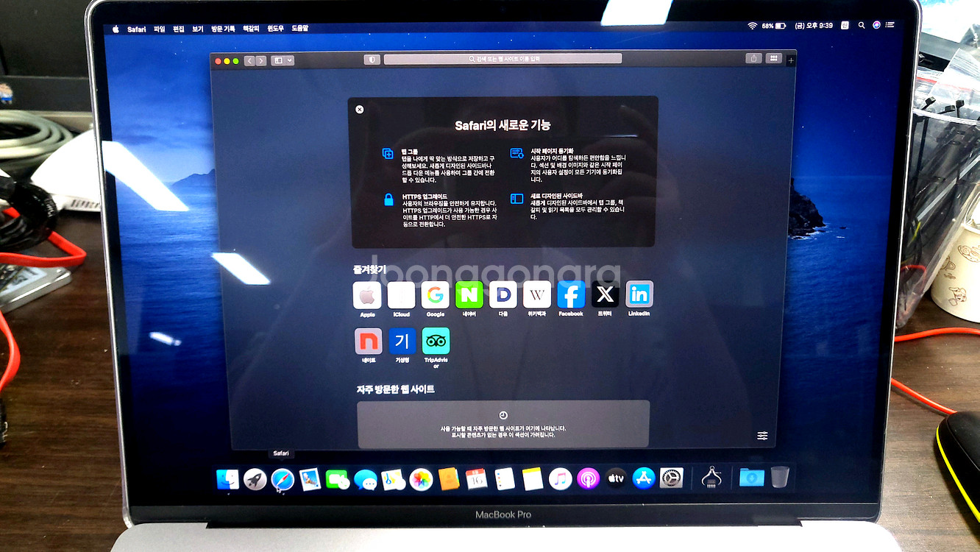The width and height of the screenshot is (980, 552).
Task: Click the calipers utility icon in dock
Action: click(711, 477)
